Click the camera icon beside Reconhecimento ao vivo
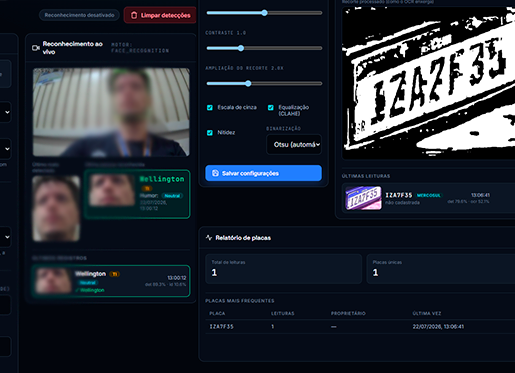Image resolution: width=515 pixels, height=373 pixels. (x=36, y=48)
